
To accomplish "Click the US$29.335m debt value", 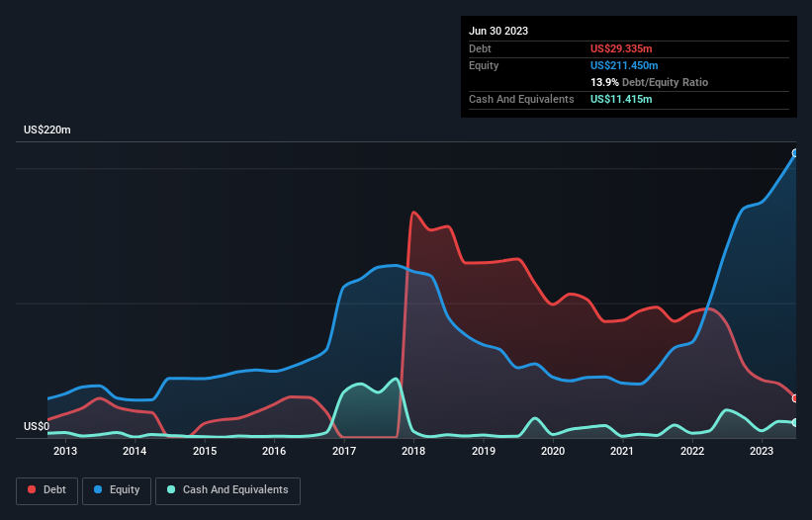I will (621, 48).
